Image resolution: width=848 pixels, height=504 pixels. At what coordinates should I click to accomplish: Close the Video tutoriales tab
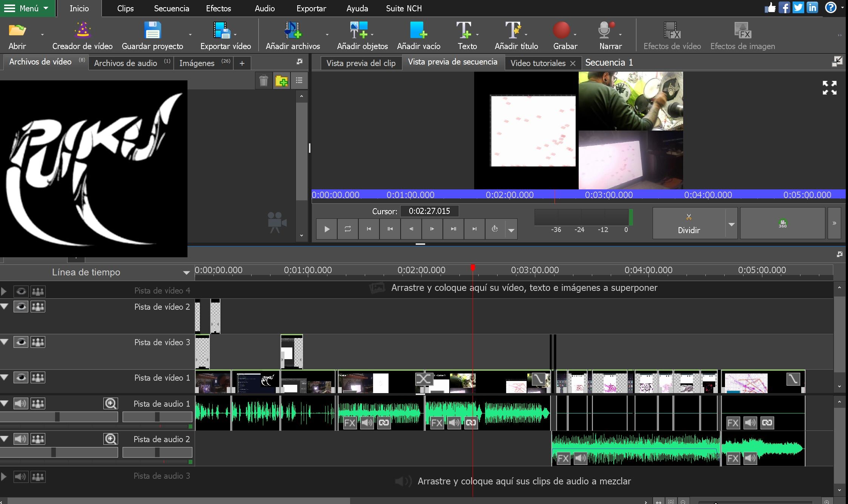573,63
